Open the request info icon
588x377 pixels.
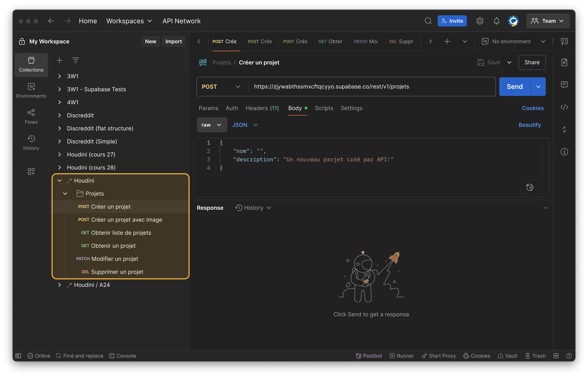coord(564,152)
